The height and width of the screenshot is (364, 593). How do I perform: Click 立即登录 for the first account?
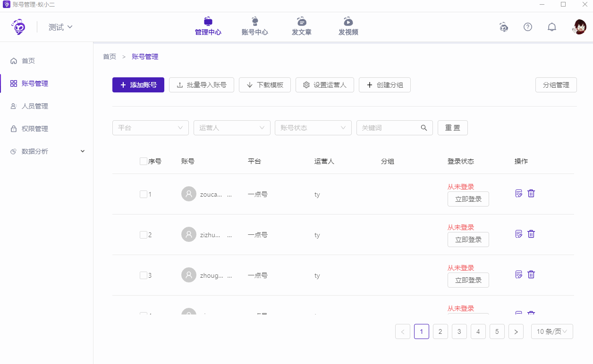pyautogui.click(x=468, y=199)
